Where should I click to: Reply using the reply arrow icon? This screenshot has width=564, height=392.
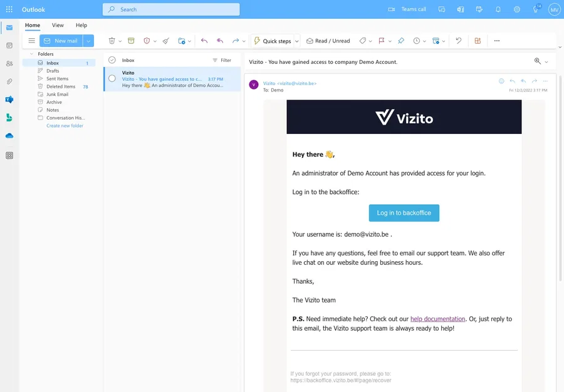[x=204, y=40]
